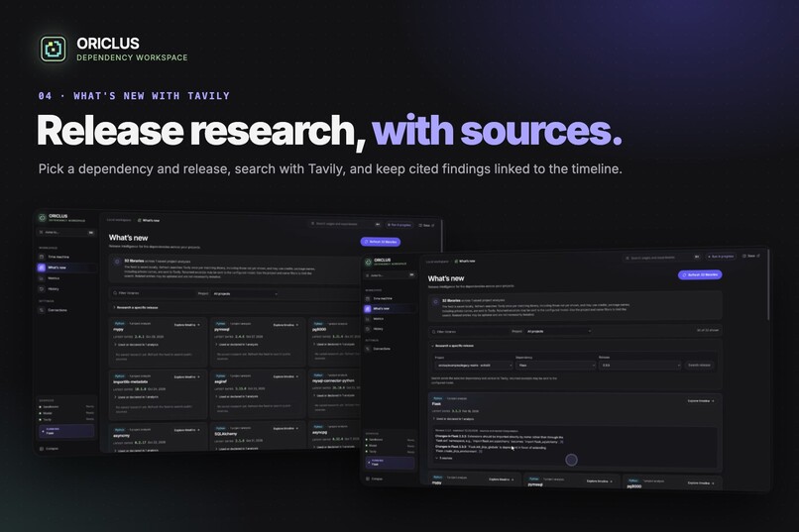Collapse Research a specific release in front window
This screenshot has width=799, height=532.
click(453, 346)
